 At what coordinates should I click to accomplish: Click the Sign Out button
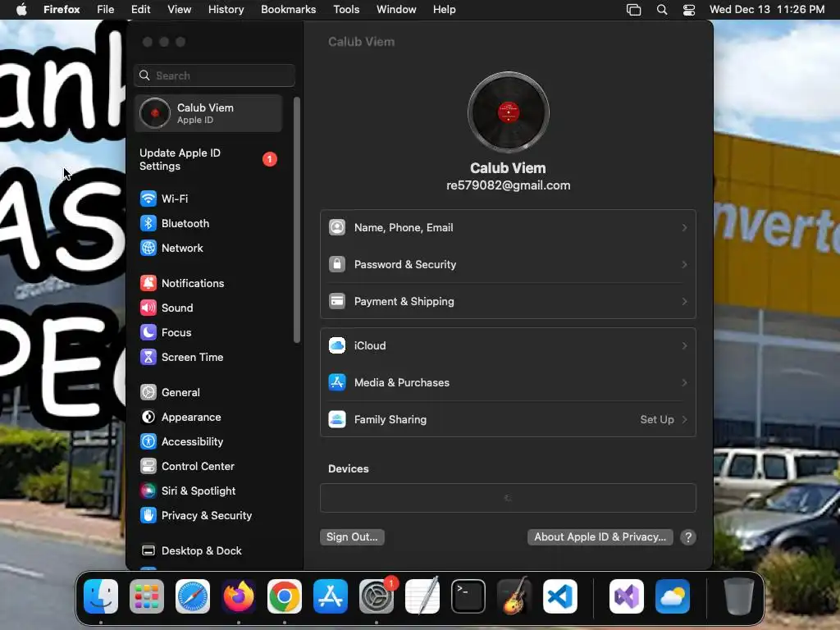(x=352, y=537)
